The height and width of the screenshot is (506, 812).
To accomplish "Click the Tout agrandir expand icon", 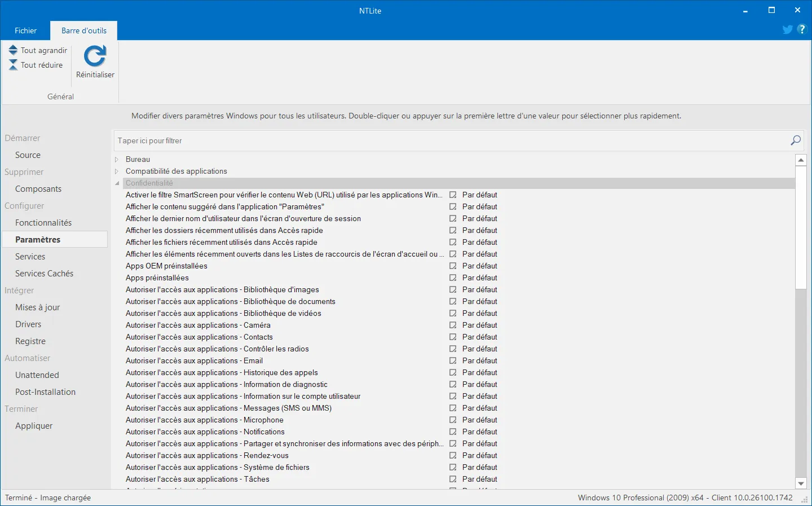I will [x=13, y=50].
